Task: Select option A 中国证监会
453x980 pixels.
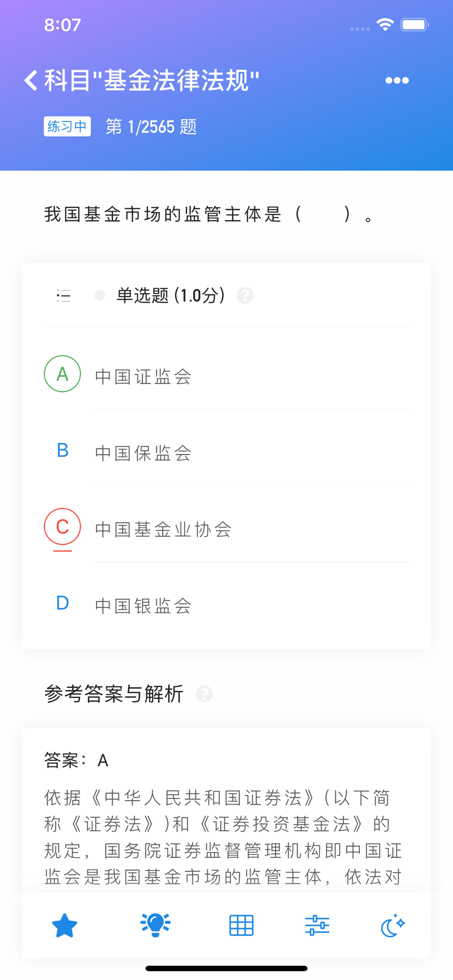Action: (226, 374)
